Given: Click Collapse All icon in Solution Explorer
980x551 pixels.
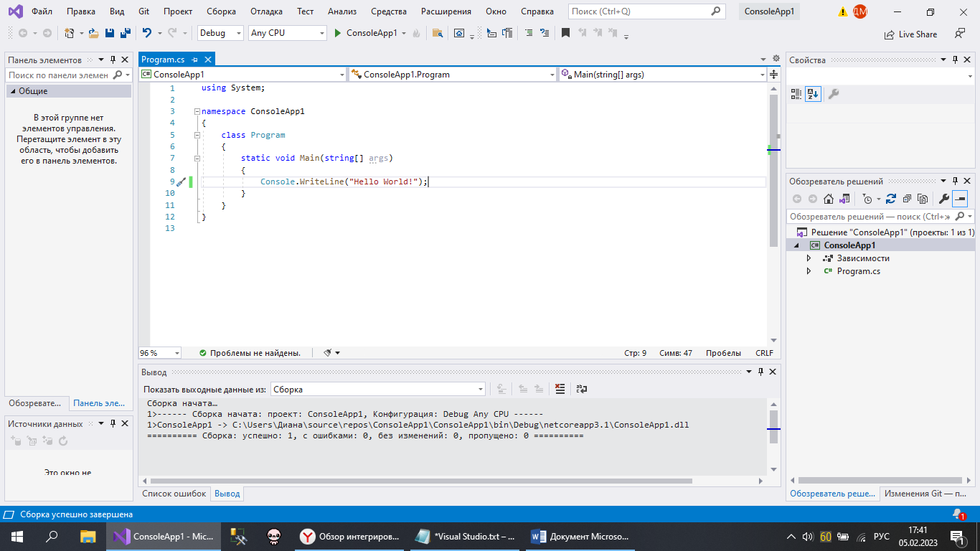Looking at the screenshot, I should coord(907,199).
